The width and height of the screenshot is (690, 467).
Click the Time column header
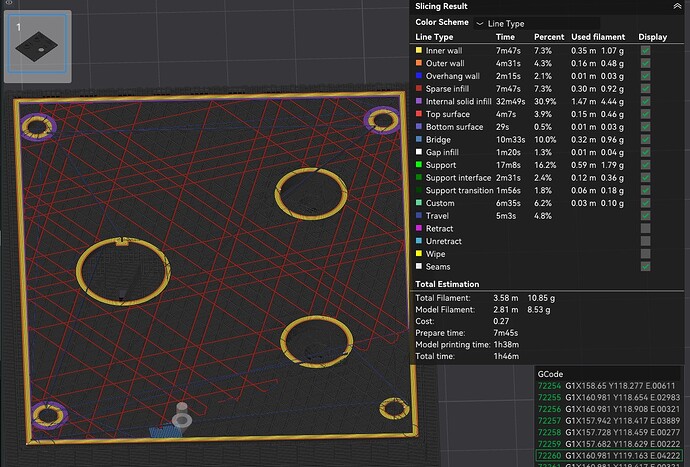coord(505,37)
